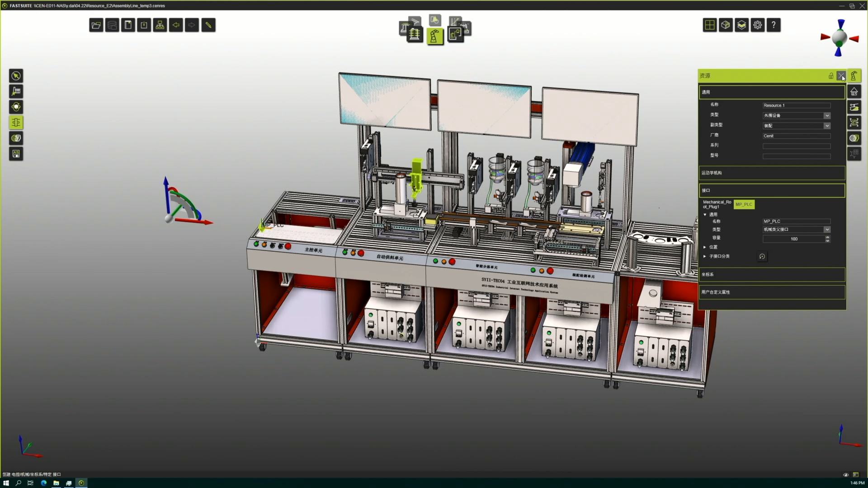Click the help question mark icon
Screen dimensions: 868x488
[774, 25]
